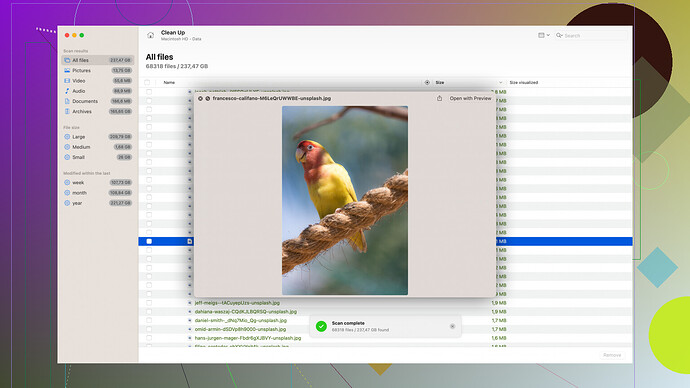Open the view layout dropdown in toolbar
Viewport: 690px width, 388px height.
(544, 35)
